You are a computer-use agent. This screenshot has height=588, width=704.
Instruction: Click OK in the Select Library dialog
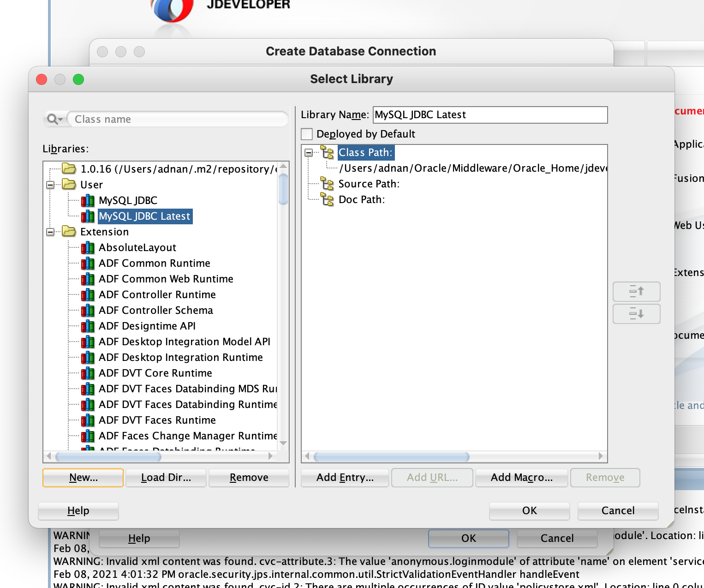pos(530,511)
